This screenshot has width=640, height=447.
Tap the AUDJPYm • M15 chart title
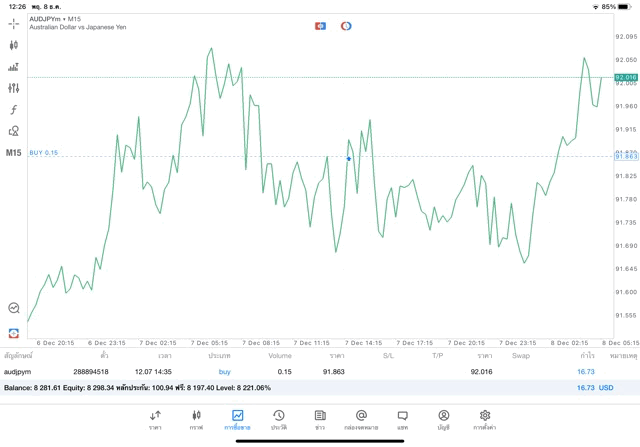[55, 19]
